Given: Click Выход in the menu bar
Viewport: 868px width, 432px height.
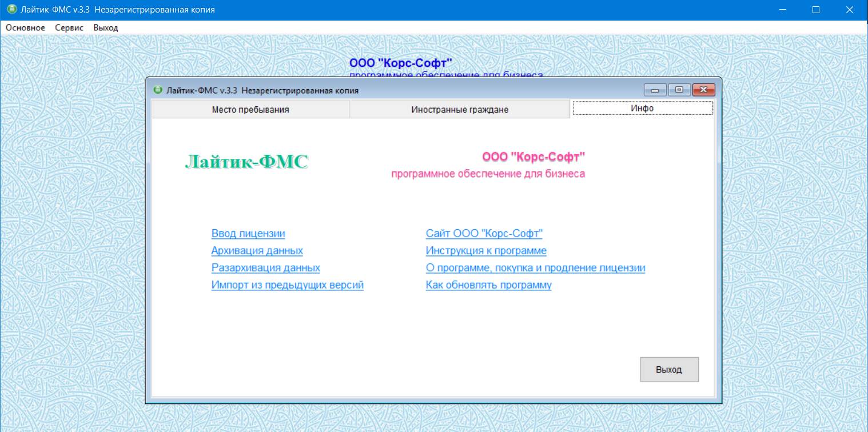Looking at the screenshot, I should point(106,27).
